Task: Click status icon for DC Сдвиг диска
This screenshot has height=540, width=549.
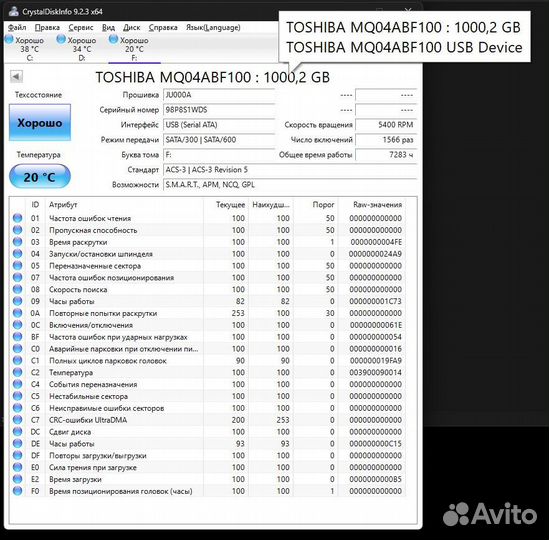Action: [x=18, y=432]
